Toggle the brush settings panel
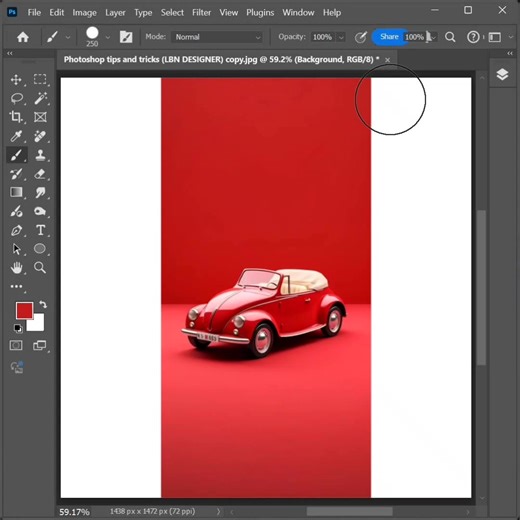The width and height of the screenshot is (520, 520). coord(126,37)
